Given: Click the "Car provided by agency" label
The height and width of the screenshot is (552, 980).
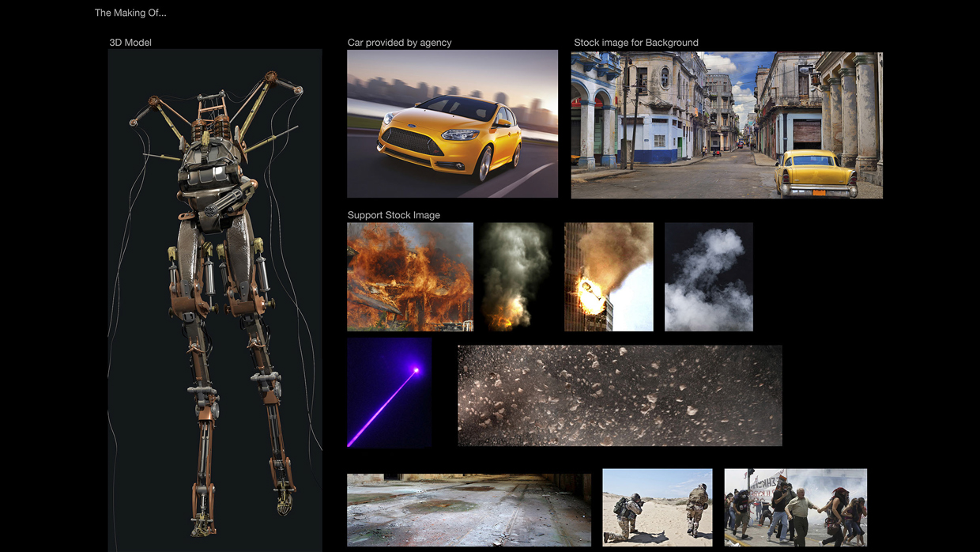Looking at the screenshot, I should tap(399, 43).
